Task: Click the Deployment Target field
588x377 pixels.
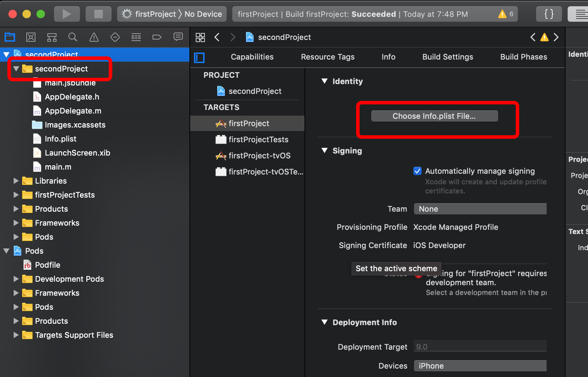Action: [480, 347]
